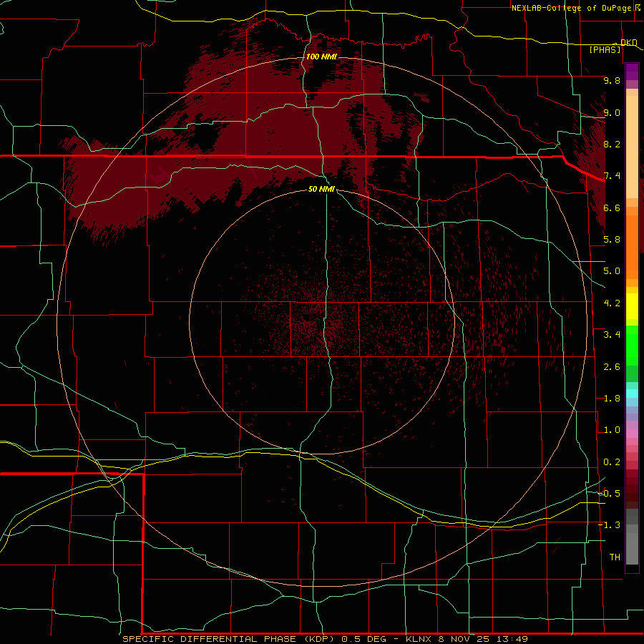This screenshot has height=644, width=644.
Task: Pick the yellow color bar segment
Action: coord(632,306)
